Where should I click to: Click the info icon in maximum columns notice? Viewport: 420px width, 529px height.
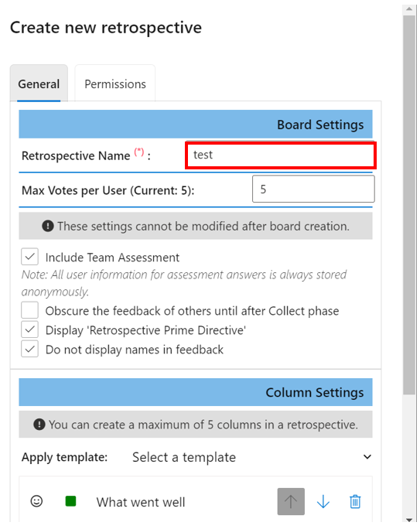pyautogui.click(x=39, y=424)
